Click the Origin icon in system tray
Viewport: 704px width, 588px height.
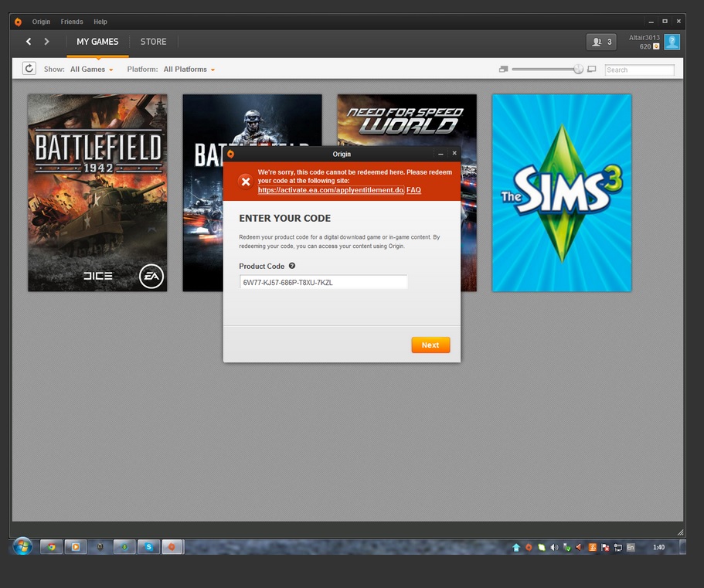pyautogui.click(x=529, y=547)
